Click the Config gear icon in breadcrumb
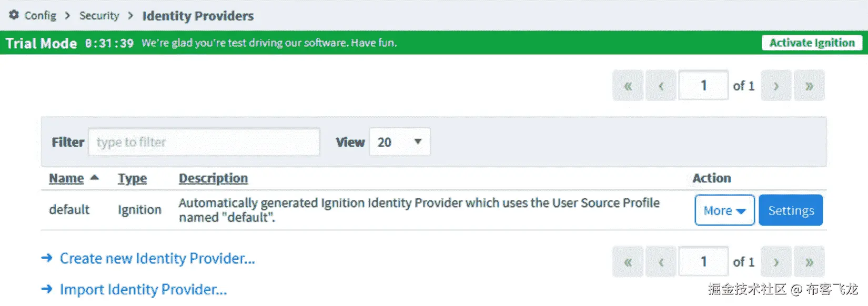 pyautogui.click(x=14, y=15)
